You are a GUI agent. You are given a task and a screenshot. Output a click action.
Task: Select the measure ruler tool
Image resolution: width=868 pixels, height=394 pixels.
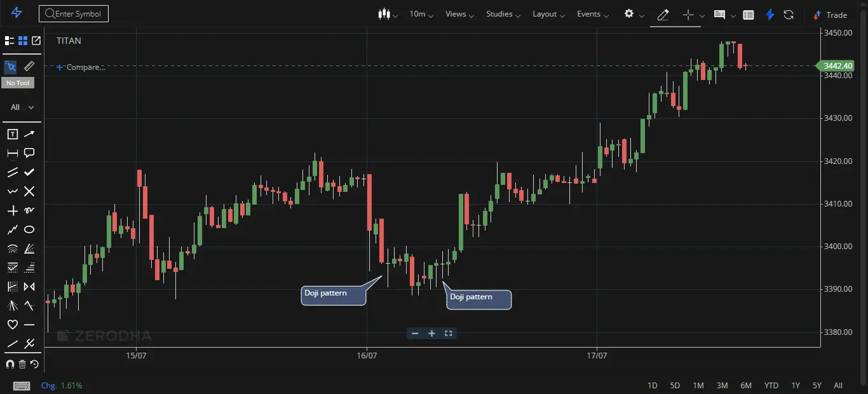click(x=29, y=67)
